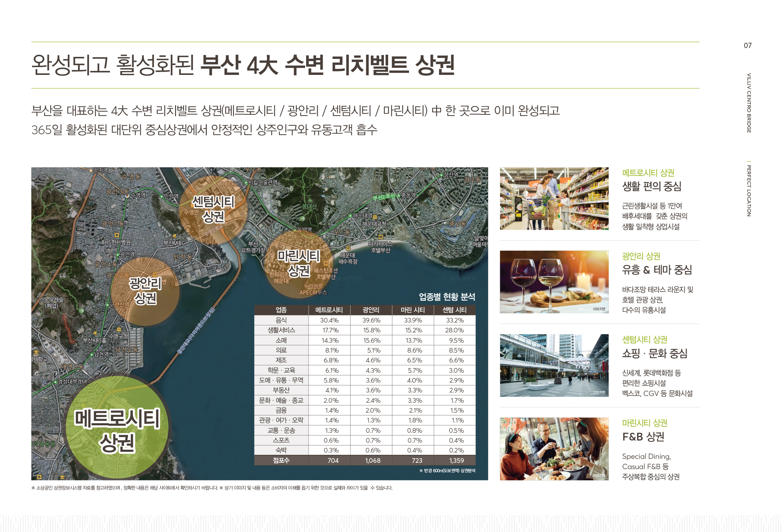783x532 pixels.
Task: Click the 업종 column header
Action: click(281, 310)
